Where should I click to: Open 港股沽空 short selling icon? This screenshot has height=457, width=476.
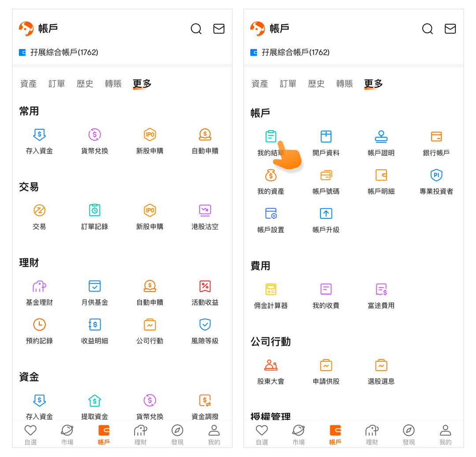[205, 210]
